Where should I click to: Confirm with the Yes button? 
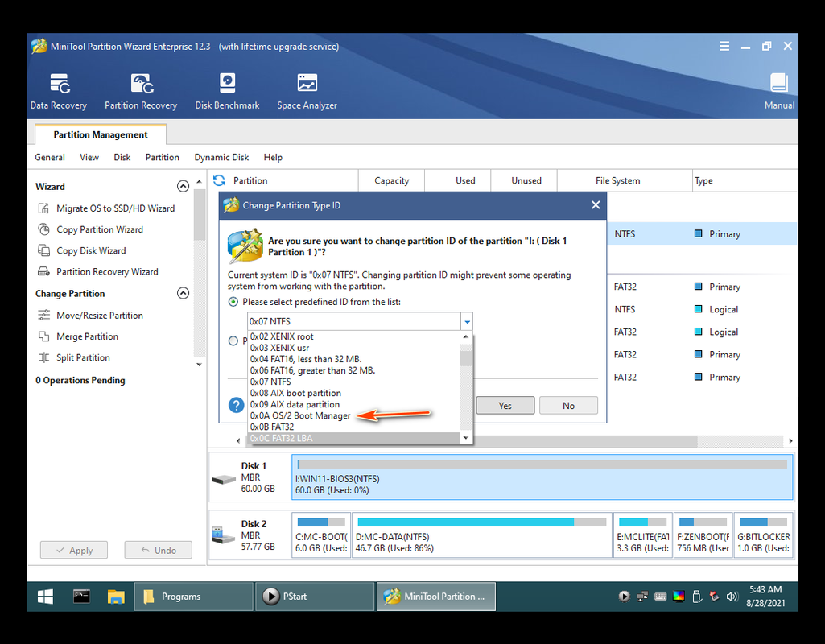505,406
